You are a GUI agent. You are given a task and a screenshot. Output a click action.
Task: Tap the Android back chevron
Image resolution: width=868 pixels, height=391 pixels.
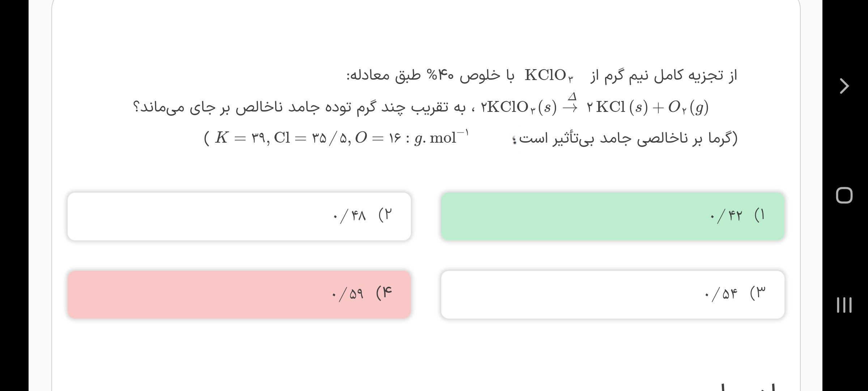(844, 86)
